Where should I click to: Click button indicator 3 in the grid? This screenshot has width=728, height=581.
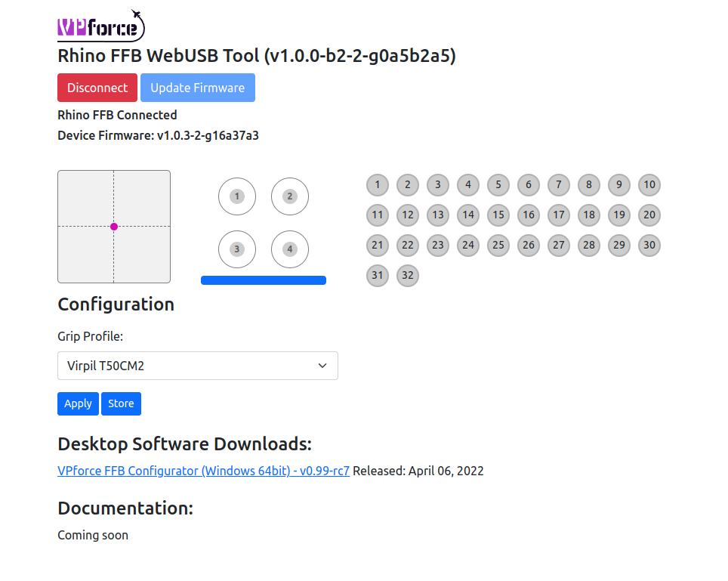(x=438, y=185)
